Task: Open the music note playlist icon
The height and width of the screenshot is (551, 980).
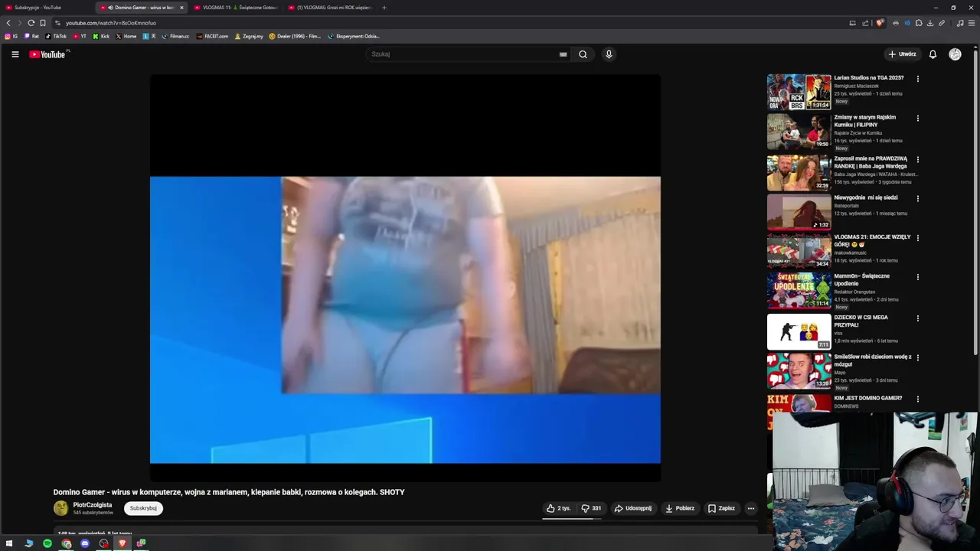Action: (x=960, y=23)
